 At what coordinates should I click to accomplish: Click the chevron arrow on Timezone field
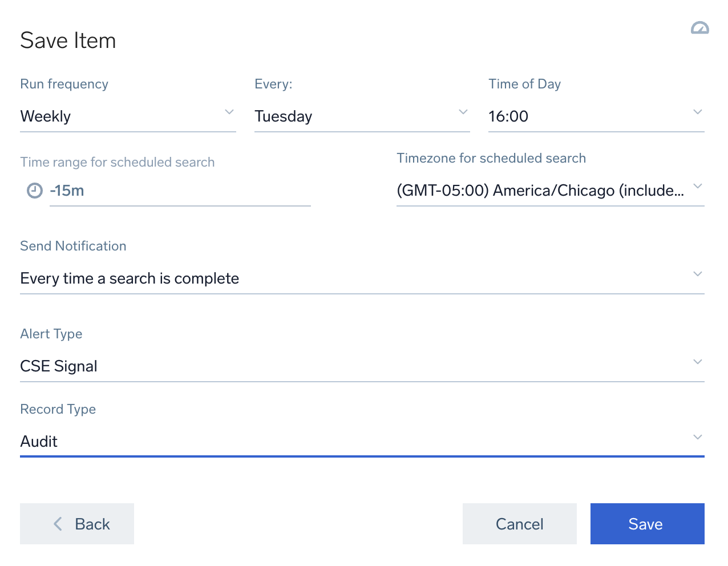click(x=697, y=186)
